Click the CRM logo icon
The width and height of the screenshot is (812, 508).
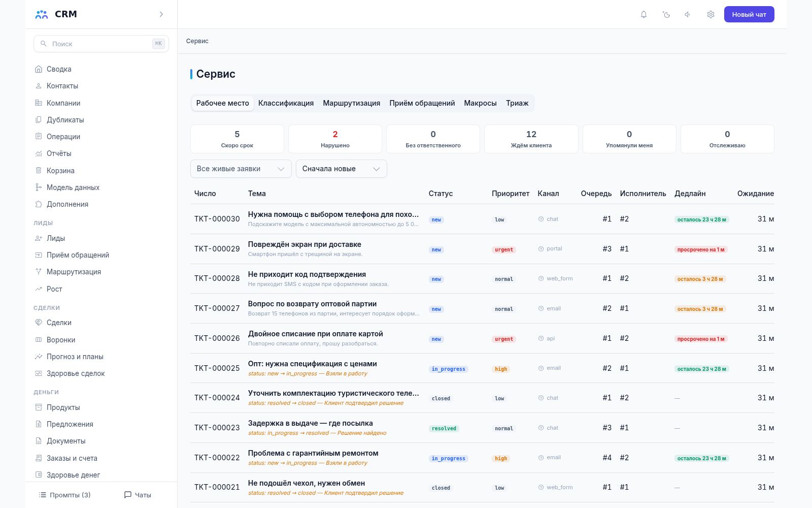pyautogui.click(x=42, y=14)
